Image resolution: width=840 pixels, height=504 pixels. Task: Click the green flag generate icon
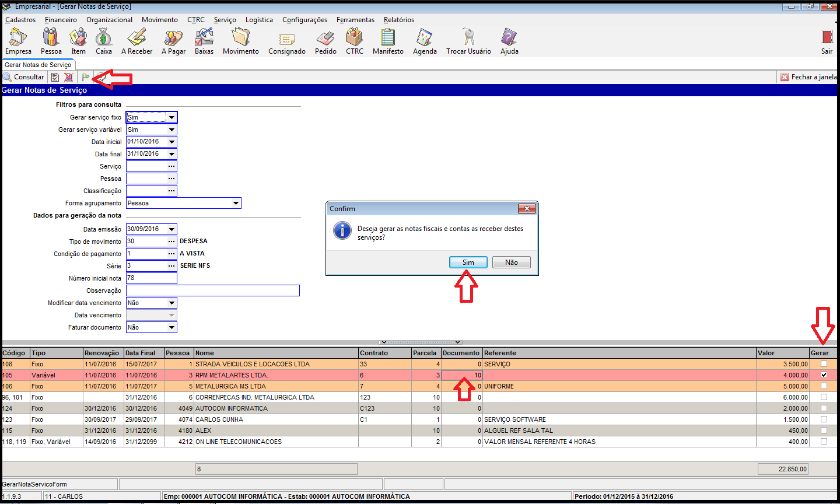pyautogui.click(x=86, y=77)
